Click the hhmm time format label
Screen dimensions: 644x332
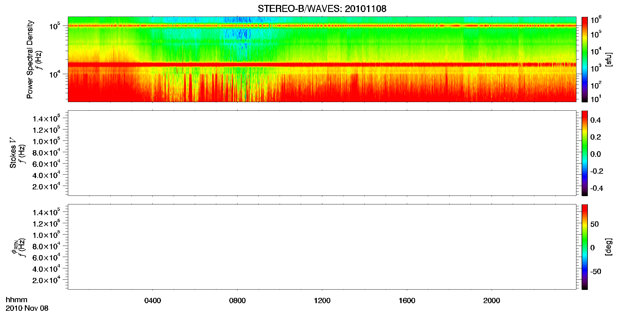17,300
